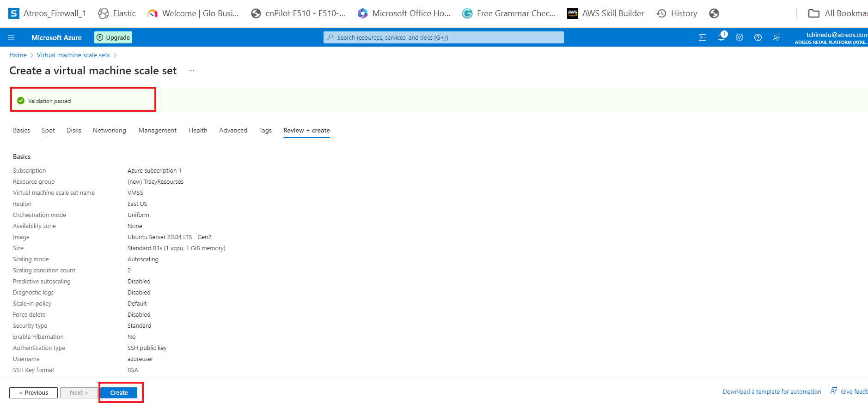868x403 pixels.
Task: Open the notifications bell
Action: click(x=721, y=37)
